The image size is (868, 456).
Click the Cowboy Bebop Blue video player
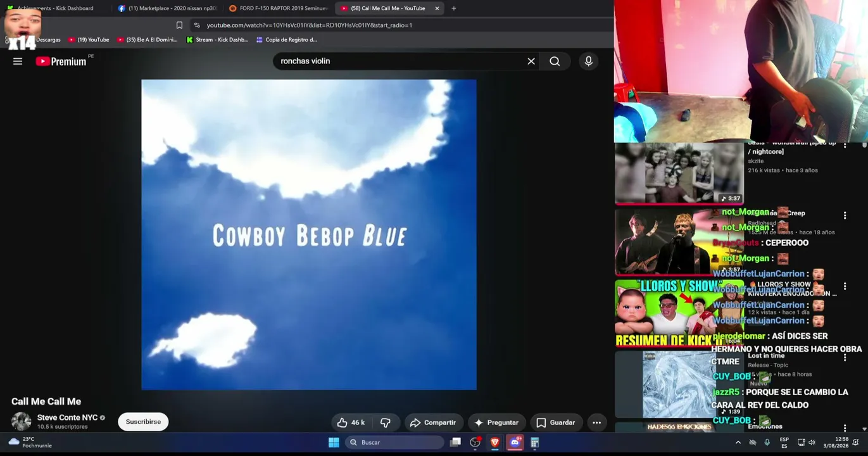tap(309, 234)
